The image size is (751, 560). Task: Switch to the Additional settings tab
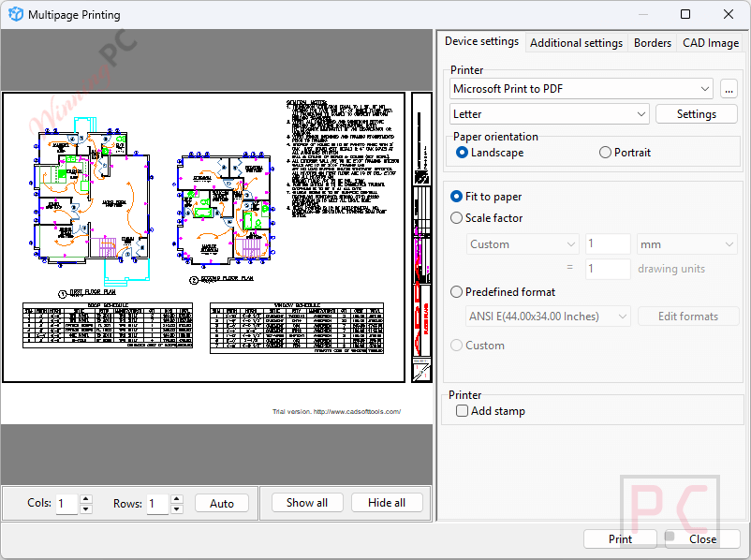576,43
